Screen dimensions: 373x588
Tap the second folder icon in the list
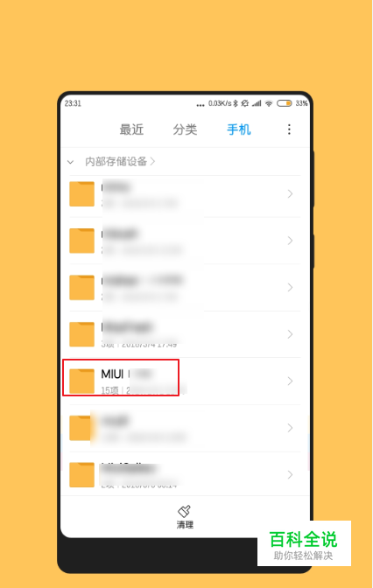[x=81, y=241]
